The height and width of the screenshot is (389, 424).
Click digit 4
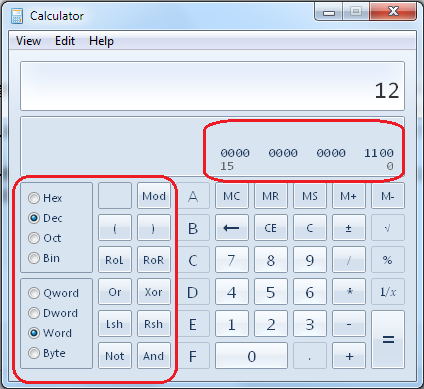[x=232, y=292]
